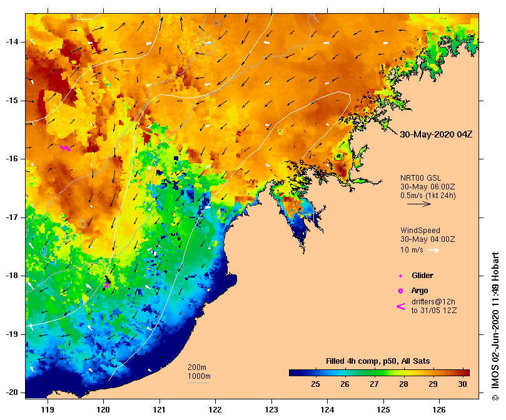
Task: Click the 0.5m/s (1kt 24h) scale label
Action: tap(428, 195)
